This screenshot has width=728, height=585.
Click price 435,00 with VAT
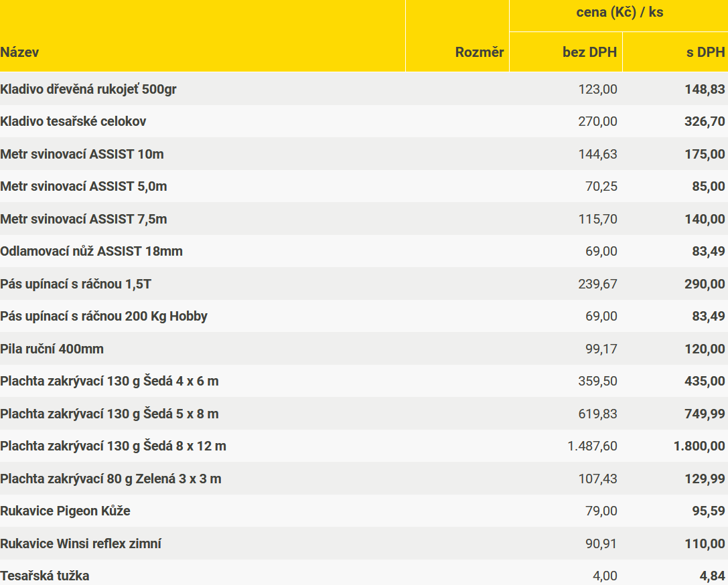pyautogui.click(x=705, y=382)
